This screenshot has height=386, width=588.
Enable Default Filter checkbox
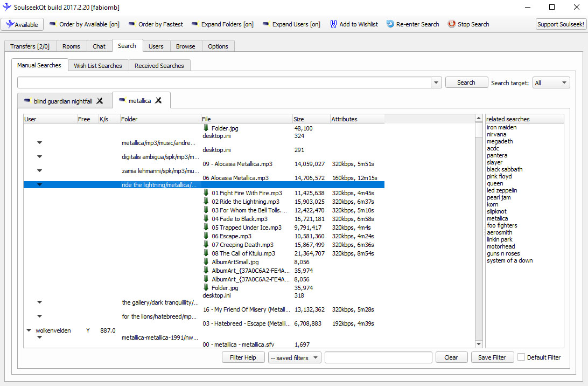tap(521, 357)
